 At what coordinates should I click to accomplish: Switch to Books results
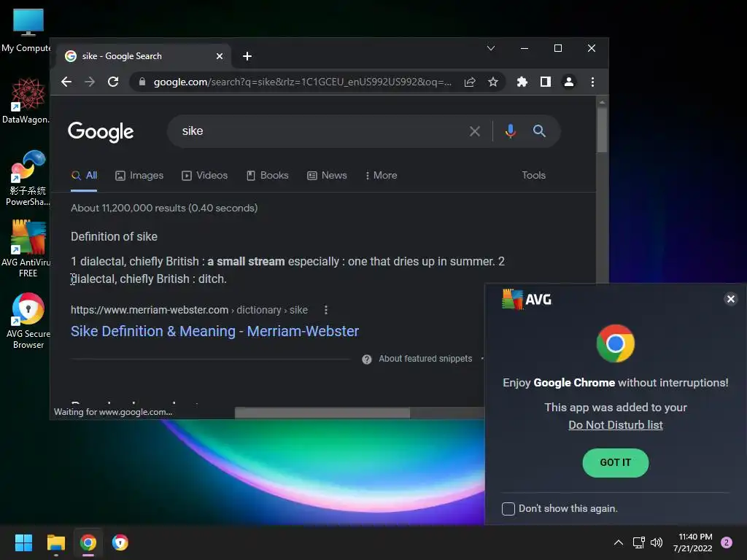click(x=267, y=175)
